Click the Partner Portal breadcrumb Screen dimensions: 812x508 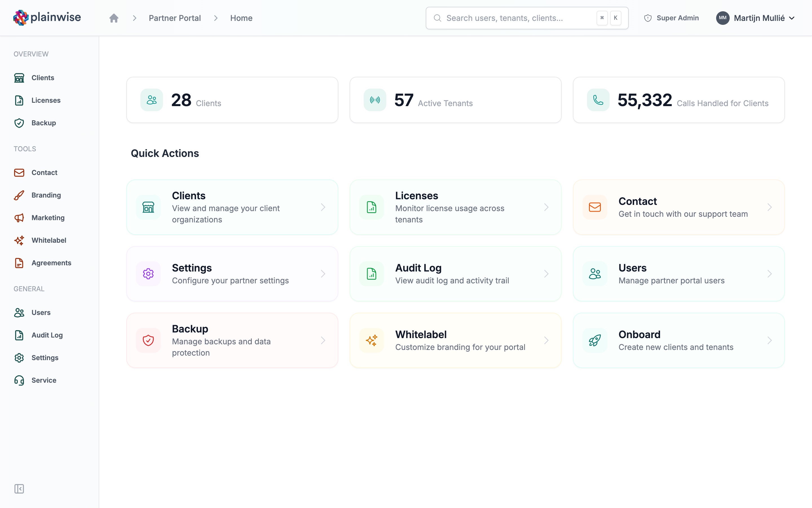pos(175,18)
